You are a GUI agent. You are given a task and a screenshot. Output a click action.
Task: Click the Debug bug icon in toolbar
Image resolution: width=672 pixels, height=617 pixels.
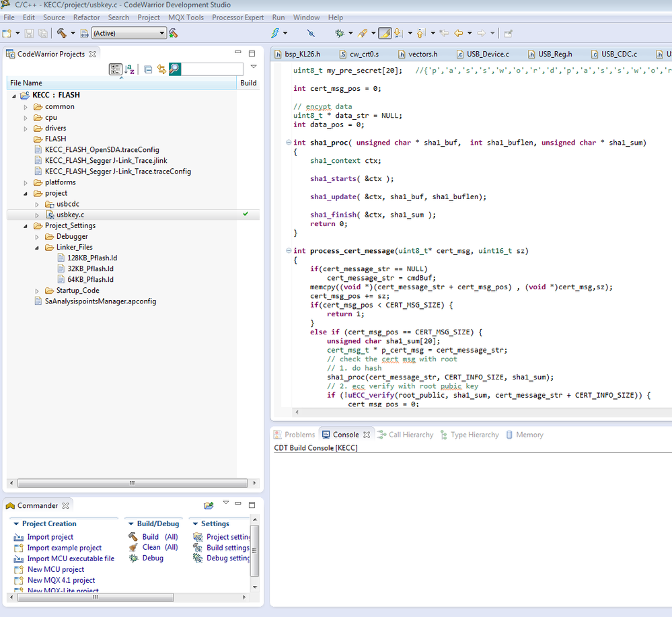point(340,33)
